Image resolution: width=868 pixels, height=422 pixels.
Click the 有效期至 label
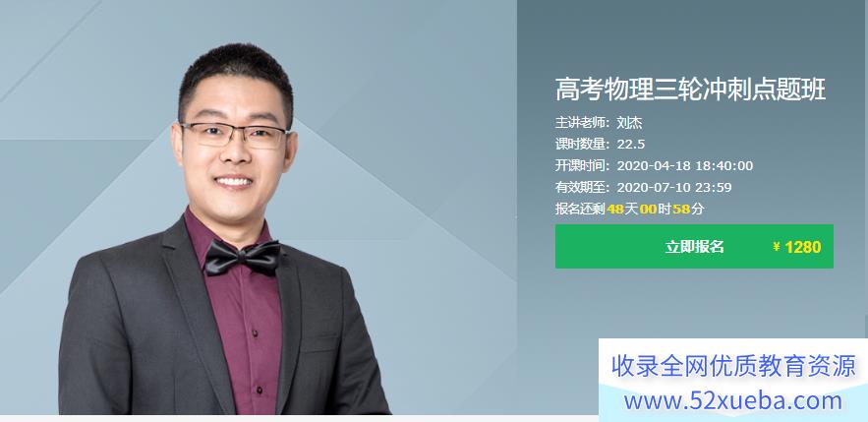tap(580, 187)
